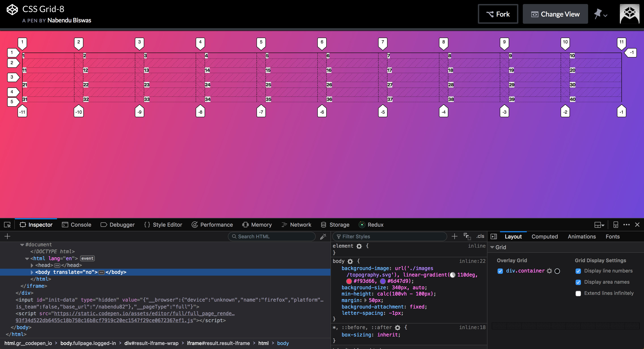
Task: Click the eyedropper color picker icon
Action: click(323, 236)
